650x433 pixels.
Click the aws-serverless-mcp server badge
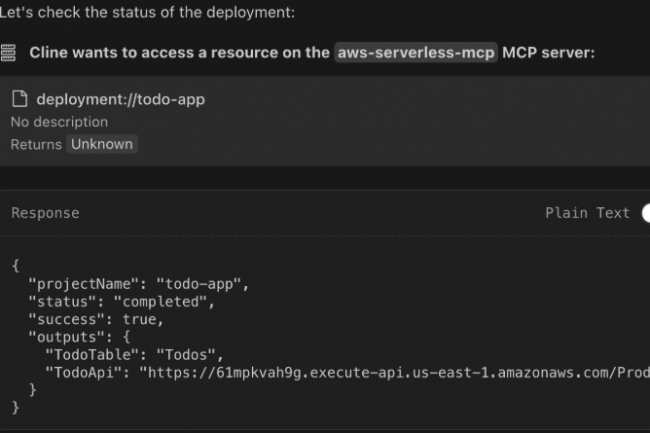[415, 52]
